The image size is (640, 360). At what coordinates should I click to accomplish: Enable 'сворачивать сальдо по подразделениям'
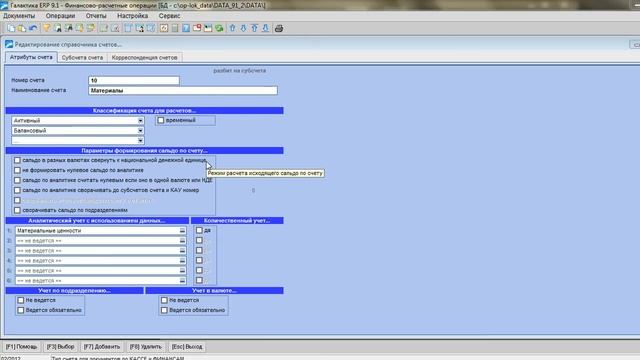[x=17, y=210]
